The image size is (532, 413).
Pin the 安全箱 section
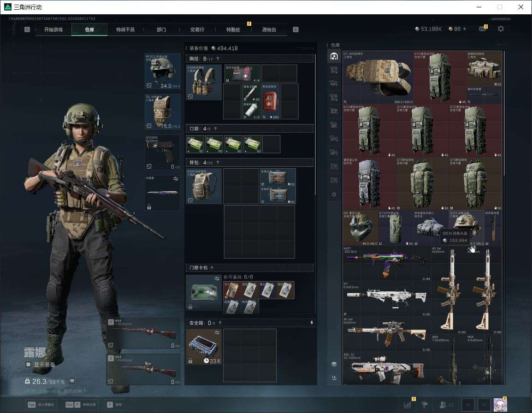(x=312, y=323)
